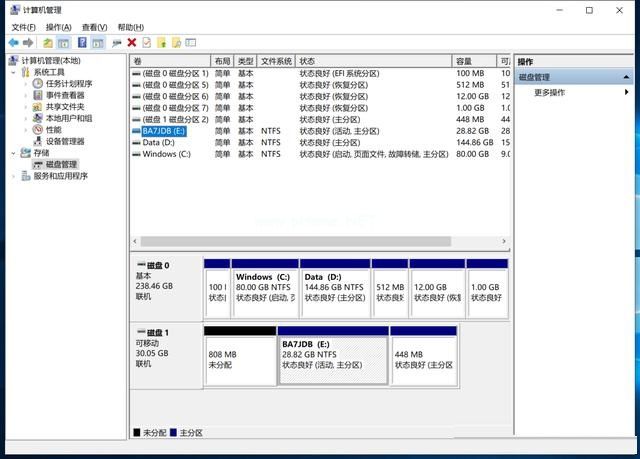Screen dimensions: 640x459
Task: Open the 文件(F) menu
Action: (x=22, y=27)
